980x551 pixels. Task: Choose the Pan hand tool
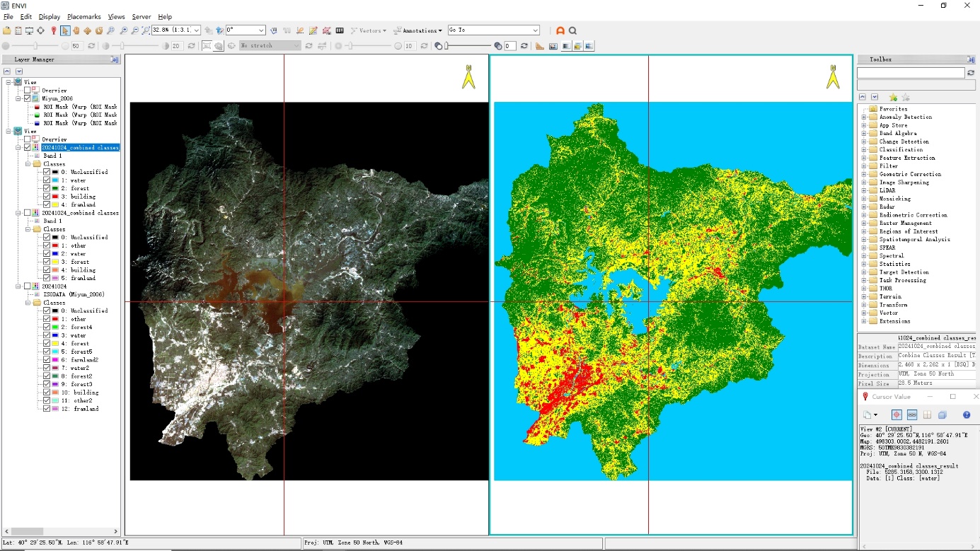[76, 30]
